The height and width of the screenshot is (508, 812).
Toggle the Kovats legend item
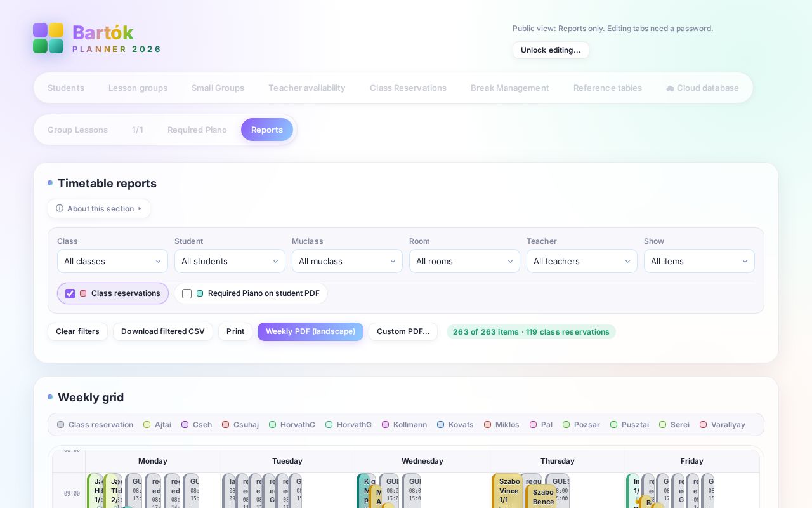[455, 425]
